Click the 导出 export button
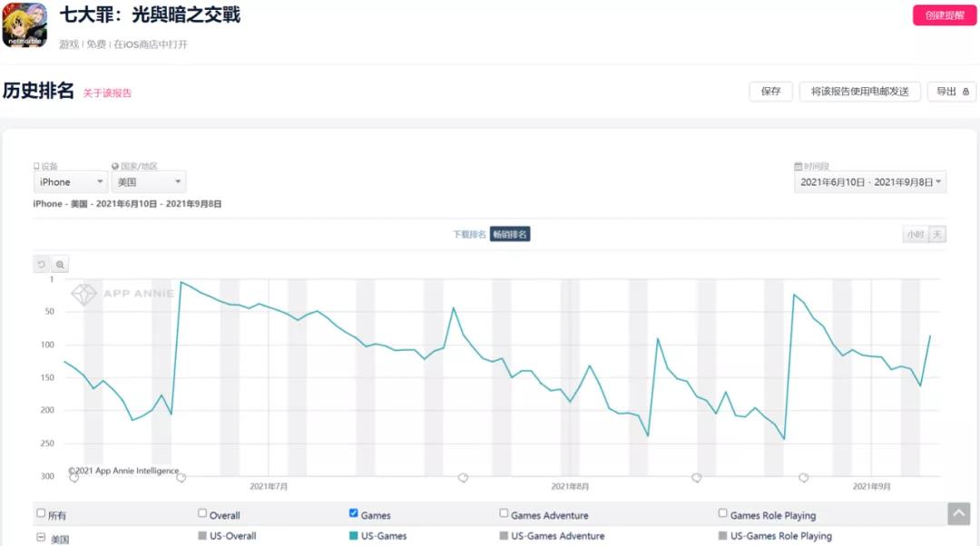The height and width of the screenshot is (546, 980). [951, 92]
